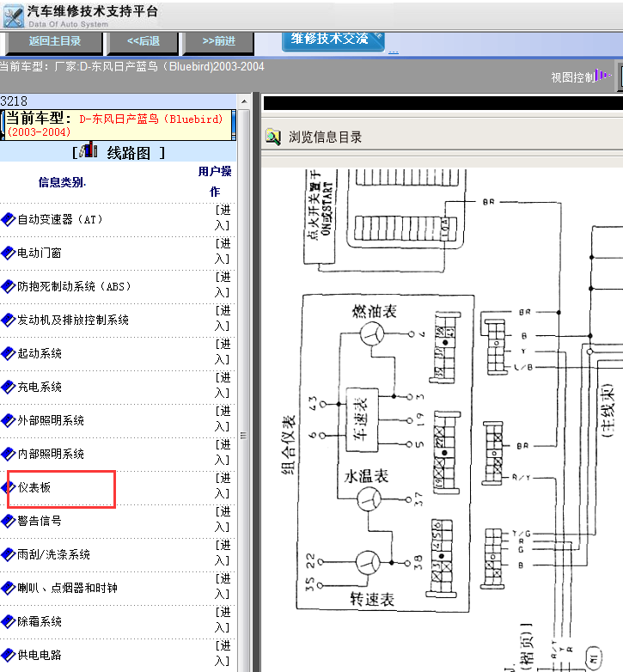Click 进入 link for 警告信号
Viewport: 623px width, 672px height.
(x=223, y=519)
